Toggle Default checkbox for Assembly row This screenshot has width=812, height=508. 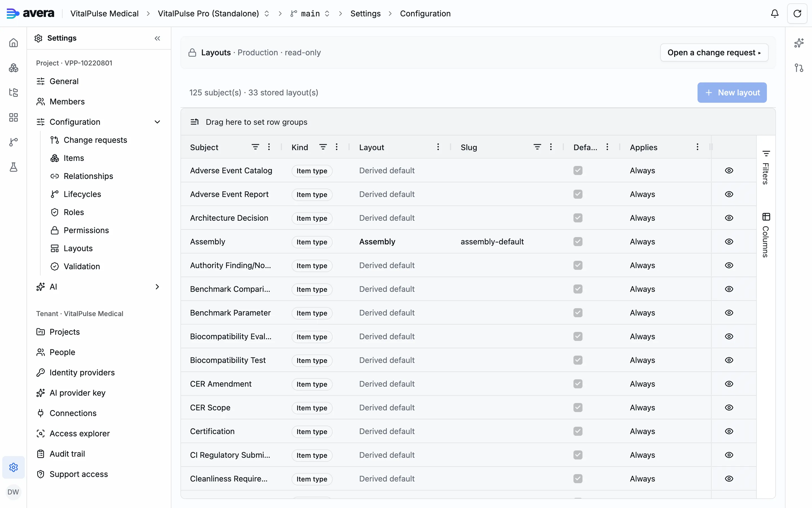[578, 242]
